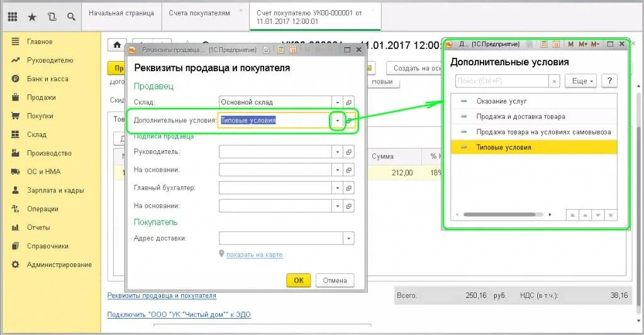Open the sections menu grid icon
The height and width of the screenshot is (335, 644).
pos(13,16)
